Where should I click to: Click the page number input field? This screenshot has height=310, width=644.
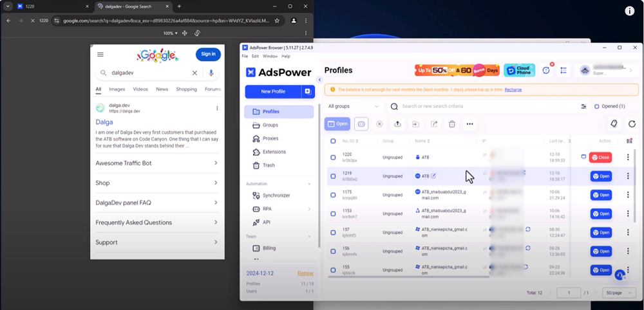coord(569,293)
